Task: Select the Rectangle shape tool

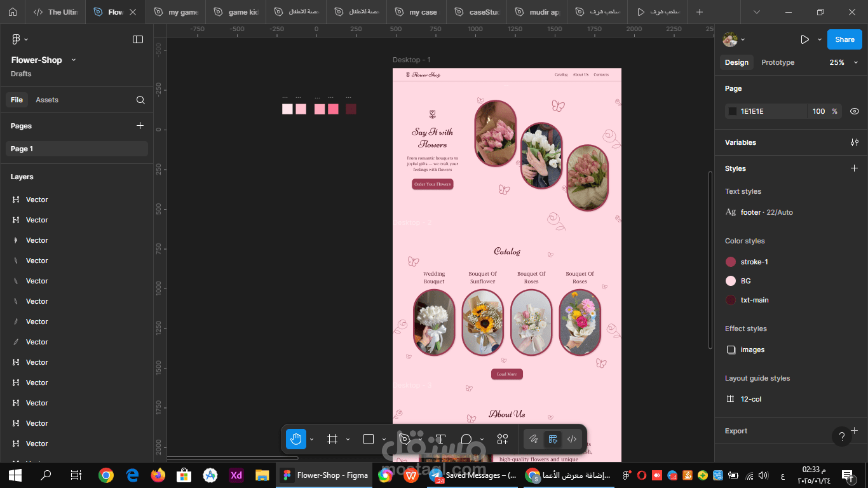Action: 369,439
